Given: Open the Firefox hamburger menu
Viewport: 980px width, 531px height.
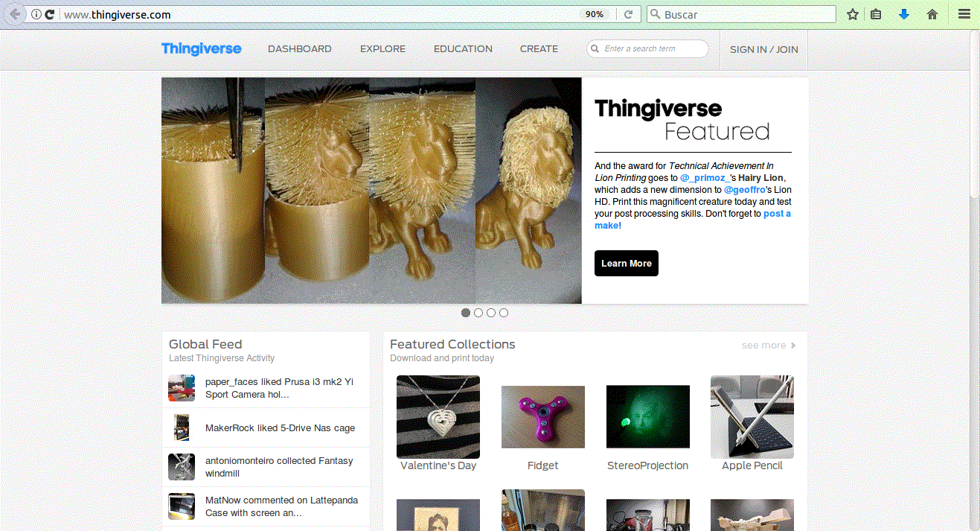Looking at the screenshot, I should (x=964, y=13).
